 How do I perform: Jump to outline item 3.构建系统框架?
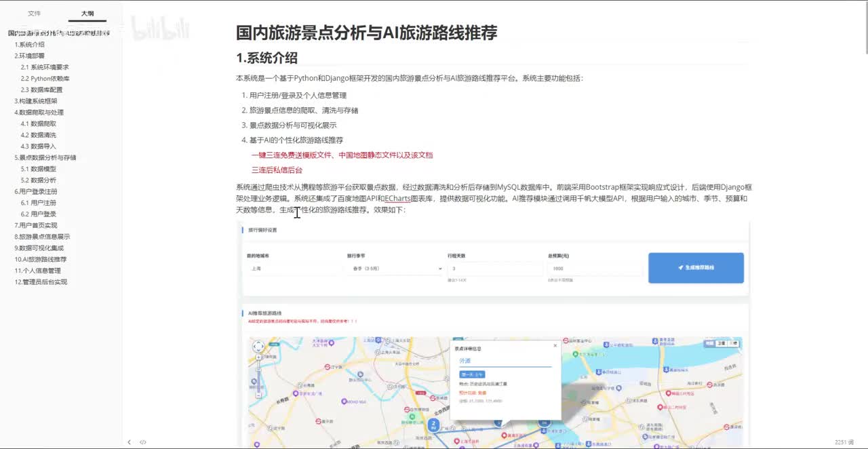pos(36,101)
